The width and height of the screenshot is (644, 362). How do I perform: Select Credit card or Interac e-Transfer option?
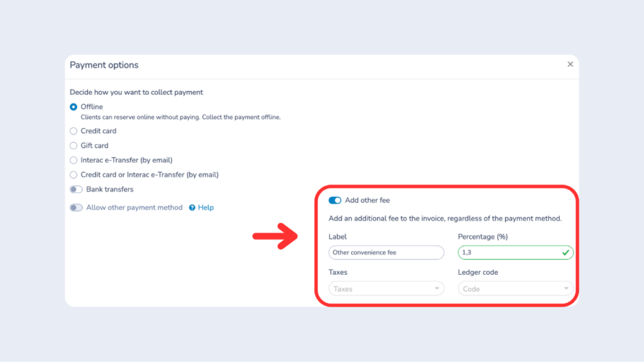pyautogui.click(x=72, y=174)
